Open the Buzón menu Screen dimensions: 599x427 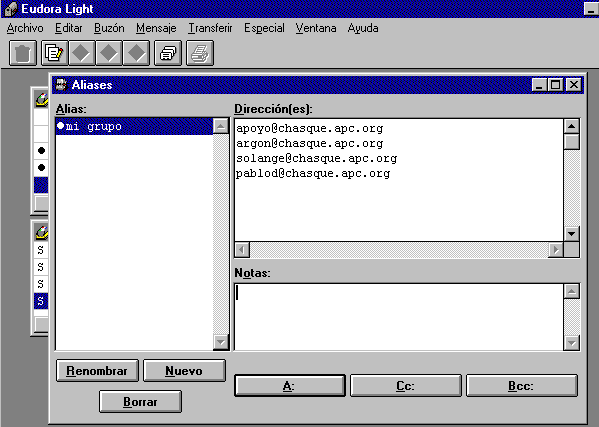[x=109, y=28]
